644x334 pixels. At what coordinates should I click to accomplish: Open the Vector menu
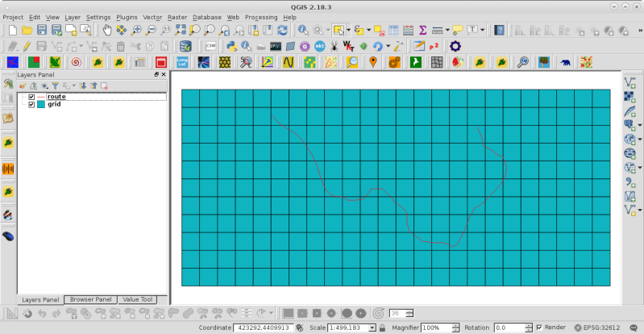(x=152, y=17)
